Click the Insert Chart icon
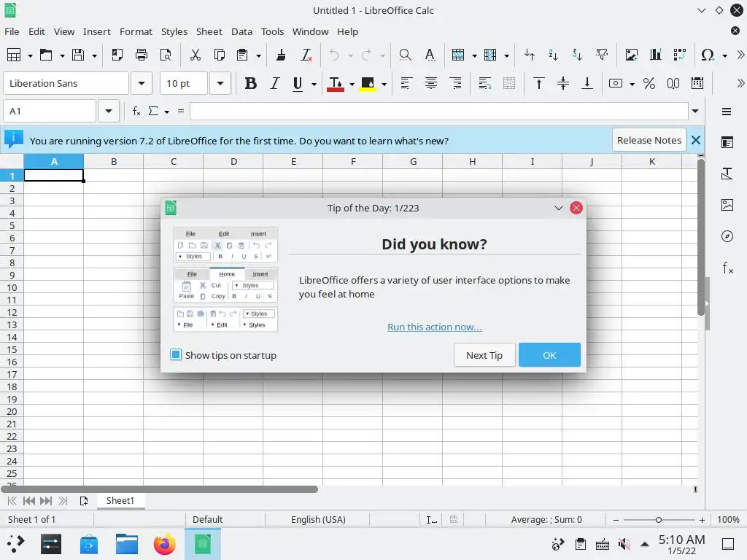Screen dimensions: 747x560 (x=656, y=55)
